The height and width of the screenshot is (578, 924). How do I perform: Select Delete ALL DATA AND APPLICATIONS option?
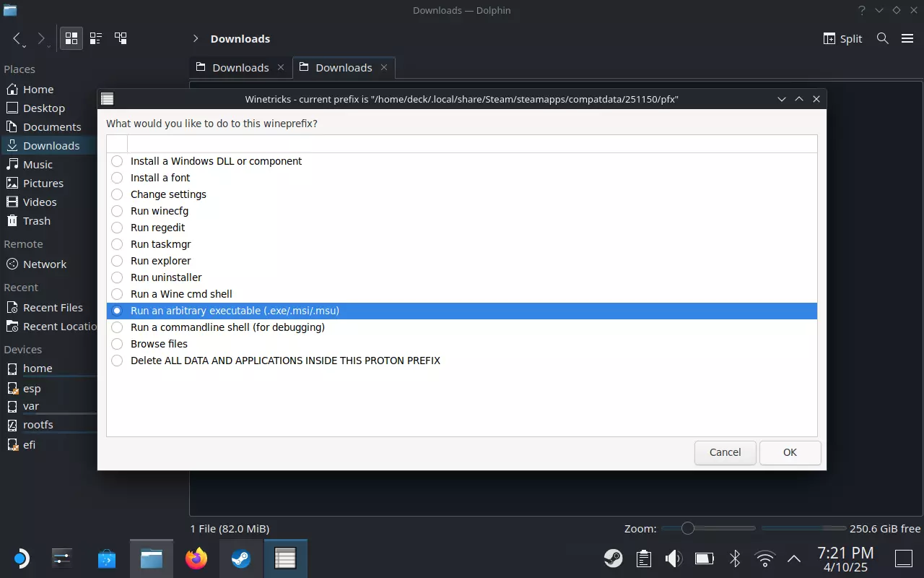coord(462,361)
